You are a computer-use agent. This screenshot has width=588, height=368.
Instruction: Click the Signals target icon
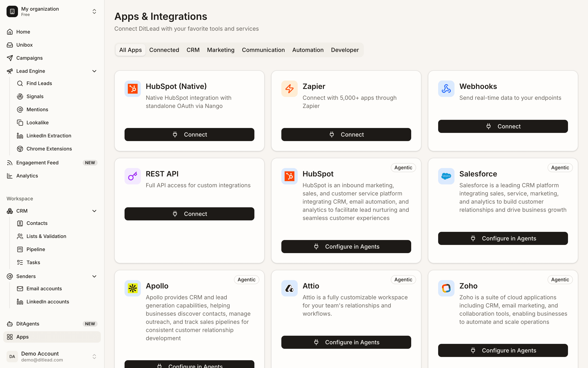(20, 97)
